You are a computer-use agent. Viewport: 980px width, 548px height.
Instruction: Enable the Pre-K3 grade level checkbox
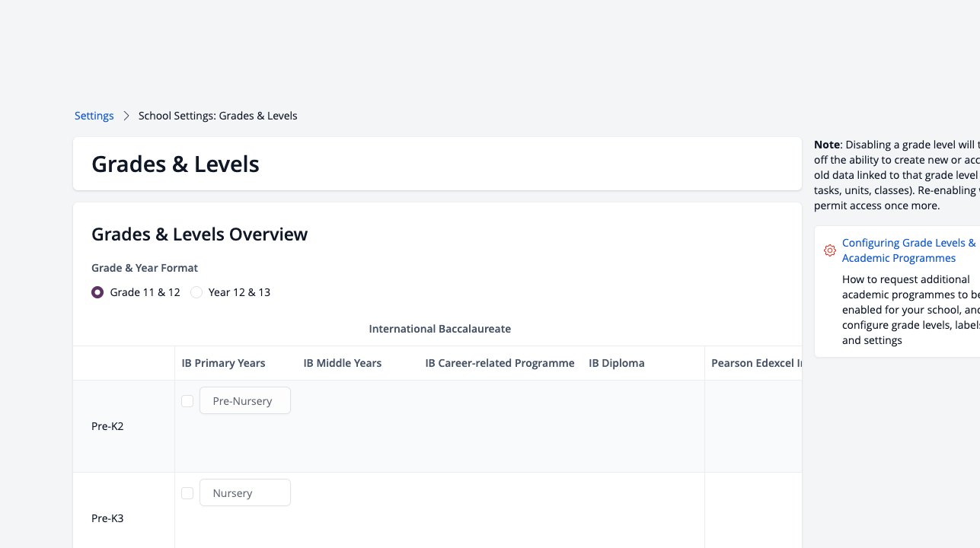point(187,493)
